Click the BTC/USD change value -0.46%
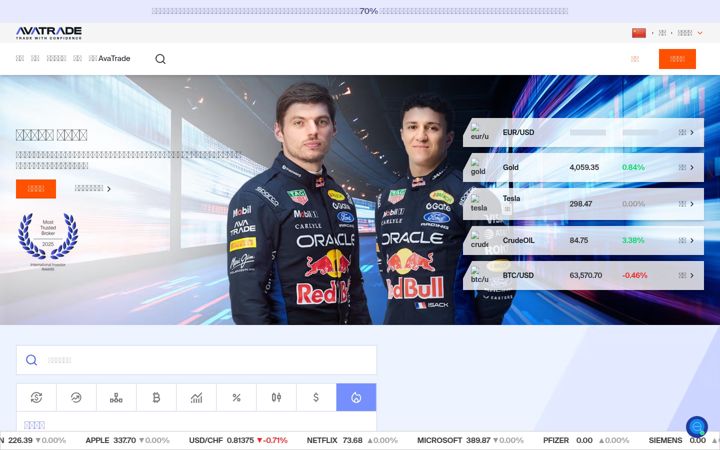Screen dimensions: 720x450 click(634, 275)
